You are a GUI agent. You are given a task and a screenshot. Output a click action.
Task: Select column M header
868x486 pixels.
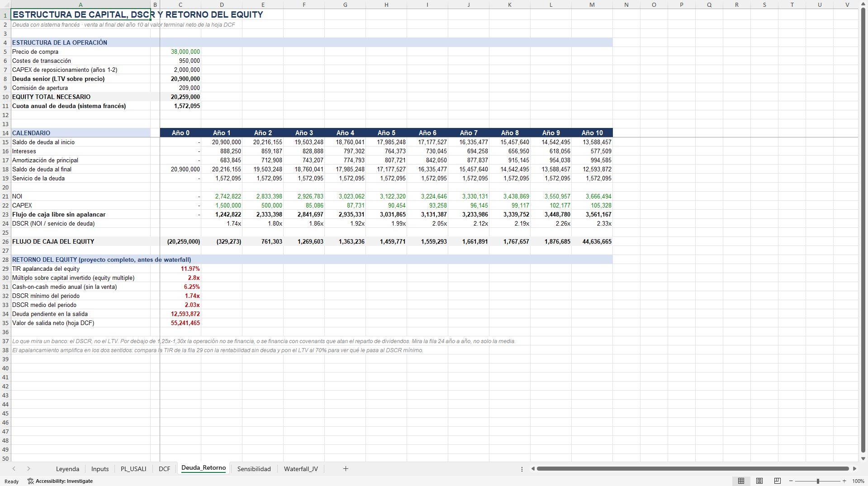tap(592, 5)
